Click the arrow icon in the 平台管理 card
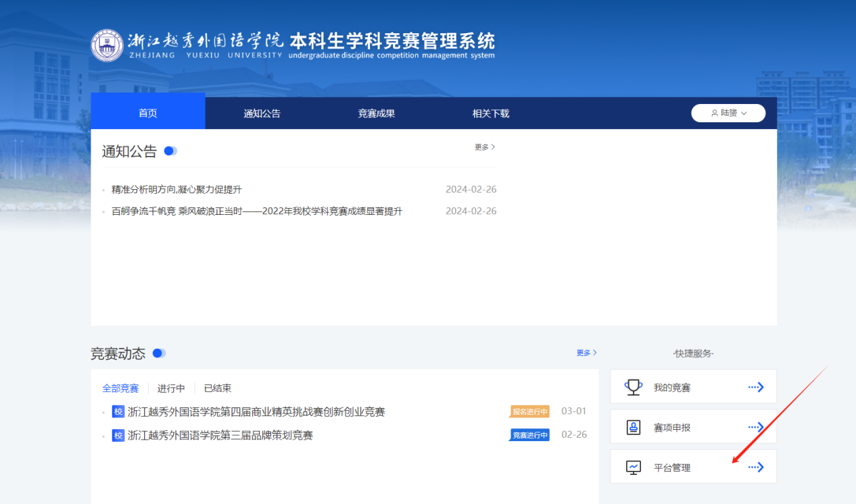The image size is (856, 504). click(756, 467)
